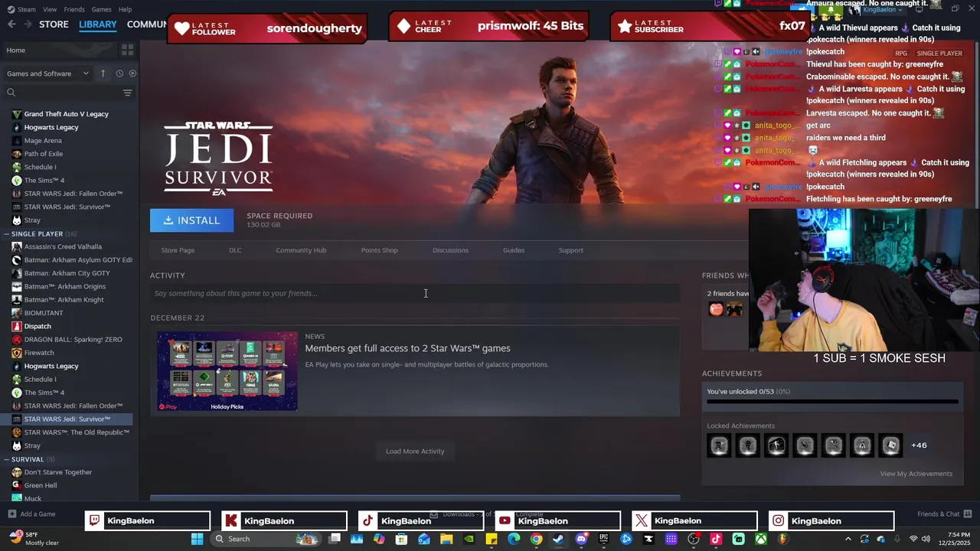This screenshot has width=980, height=551.
Task: Click the recent activity clock icon
Action: tap(119, 73)
